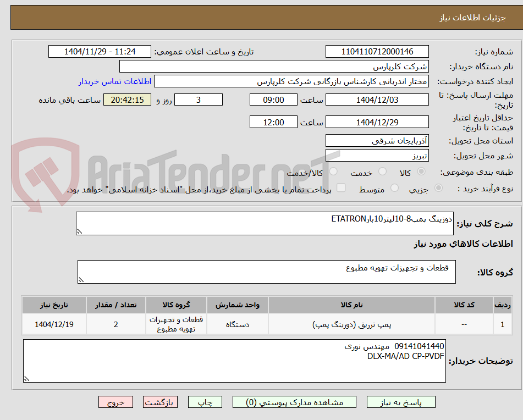Screen dimensions: 523x420
Task: Click the resize grip of شرح کلي نياز box
Action: click(x=79, y=231)
